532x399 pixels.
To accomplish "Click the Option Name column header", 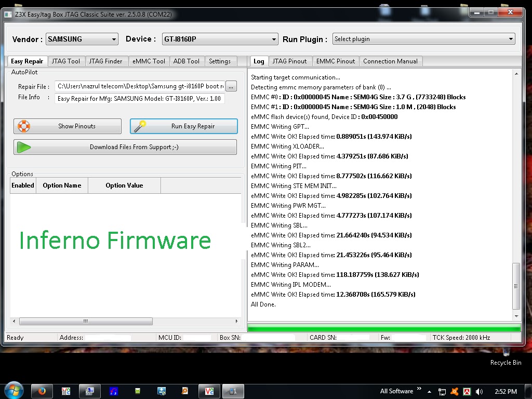I will (x=62, y=185).
